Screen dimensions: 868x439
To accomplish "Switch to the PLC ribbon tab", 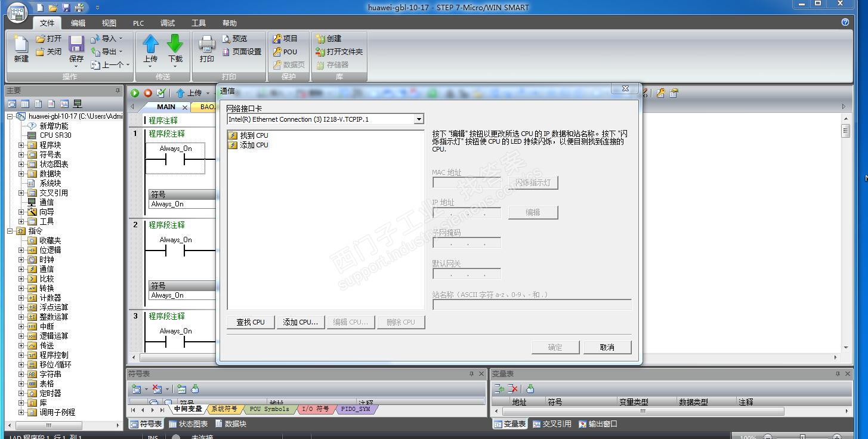I will pyautogui.click(x=138, y=23).
